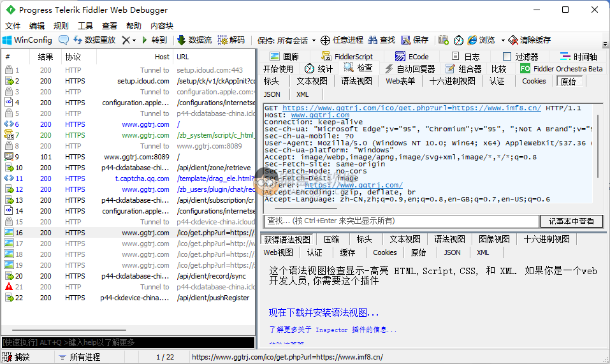Image resolution: width=610 pixels, height=364 pixels.
Task: Expand the 浏览 dropdown arrow
Action: [503, 40]
